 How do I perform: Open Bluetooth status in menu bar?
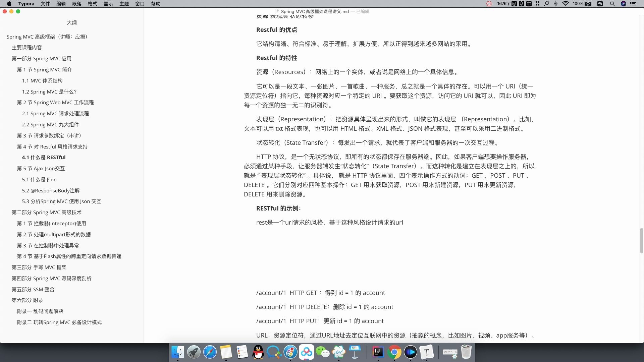coord(556,4)
